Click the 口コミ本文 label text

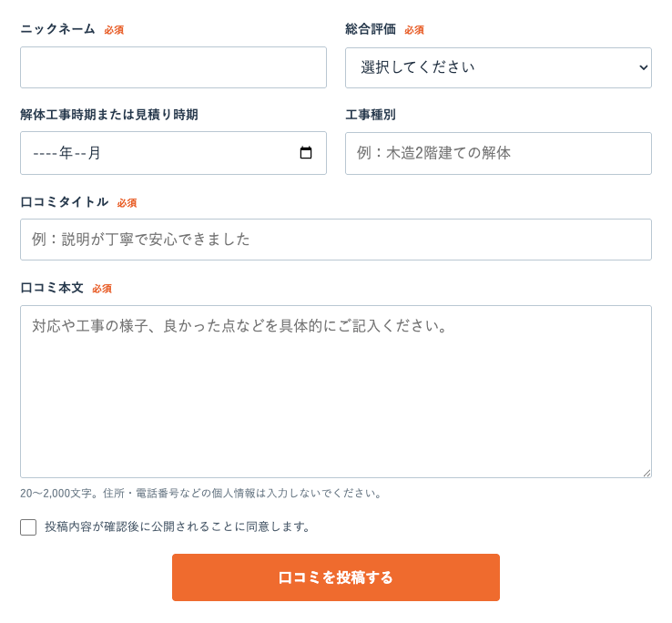[52, 287]
